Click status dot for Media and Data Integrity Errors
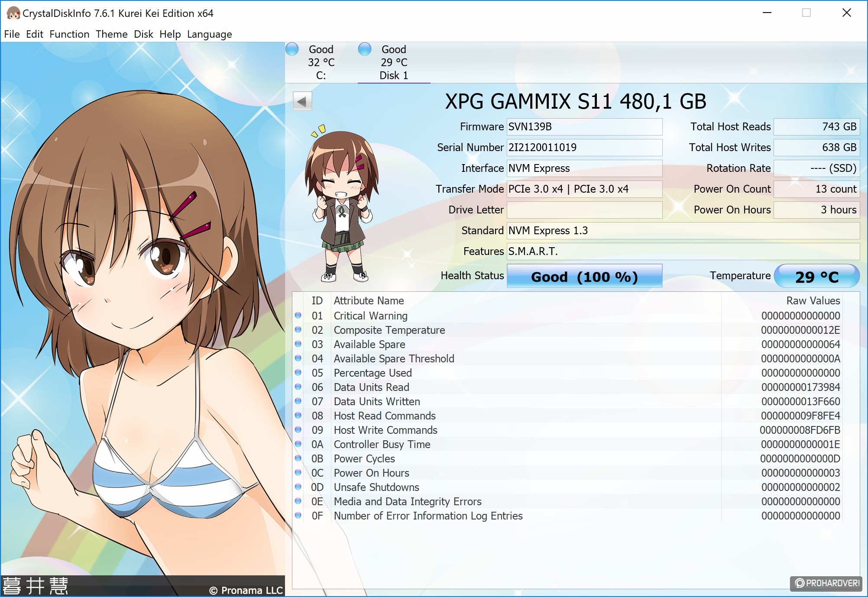This screenshot has height=597, width=868. 298,501
